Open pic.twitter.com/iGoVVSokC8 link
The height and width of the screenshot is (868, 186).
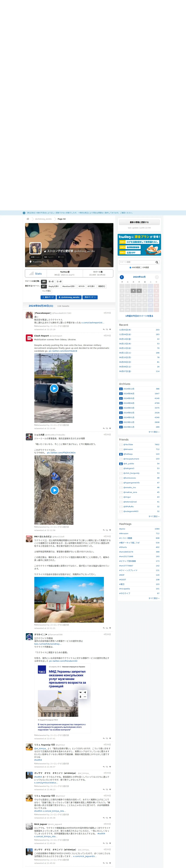point(63,351)
